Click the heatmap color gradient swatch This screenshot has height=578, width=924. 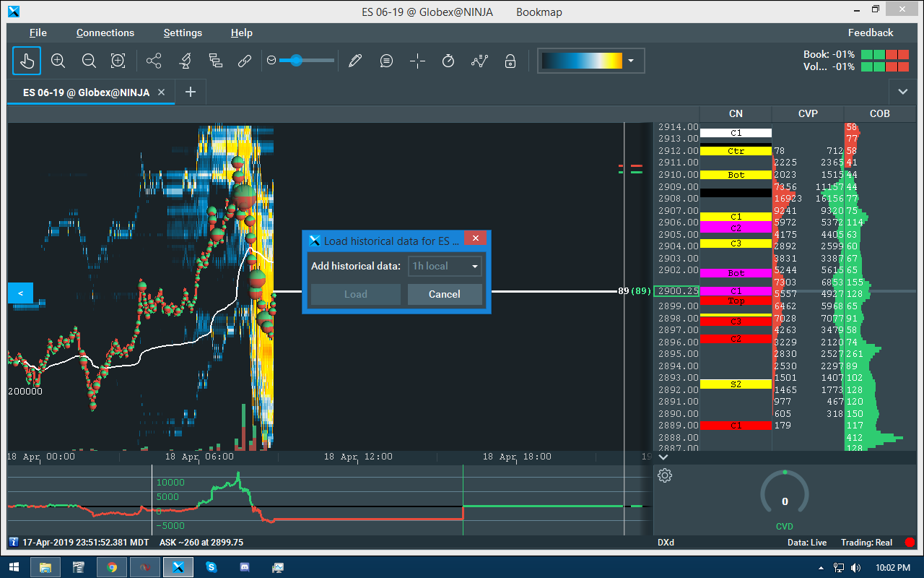click(x=582, y=61)
